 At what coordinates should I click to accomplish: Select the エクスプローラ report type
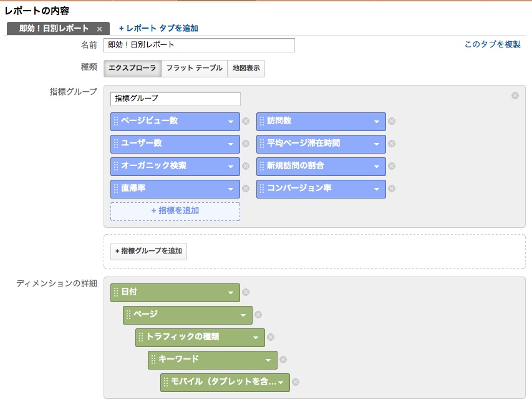pos(132,68)
